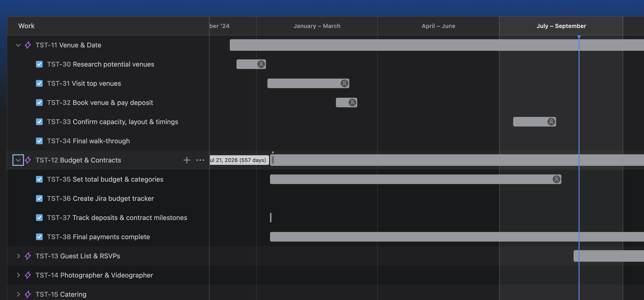Screen dimensions: 644x300
Task: Open the three-dot more menu for TST-12
Action: (200, 160)
